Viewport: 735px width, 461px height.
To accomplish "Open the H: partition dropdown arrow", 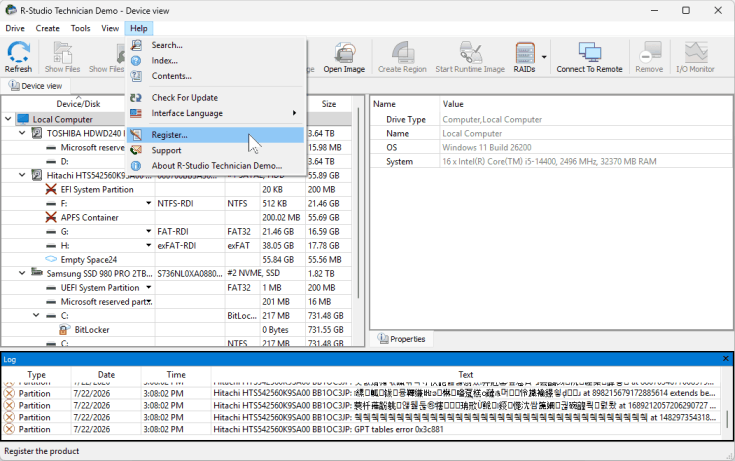I will (x=149, y=245).
